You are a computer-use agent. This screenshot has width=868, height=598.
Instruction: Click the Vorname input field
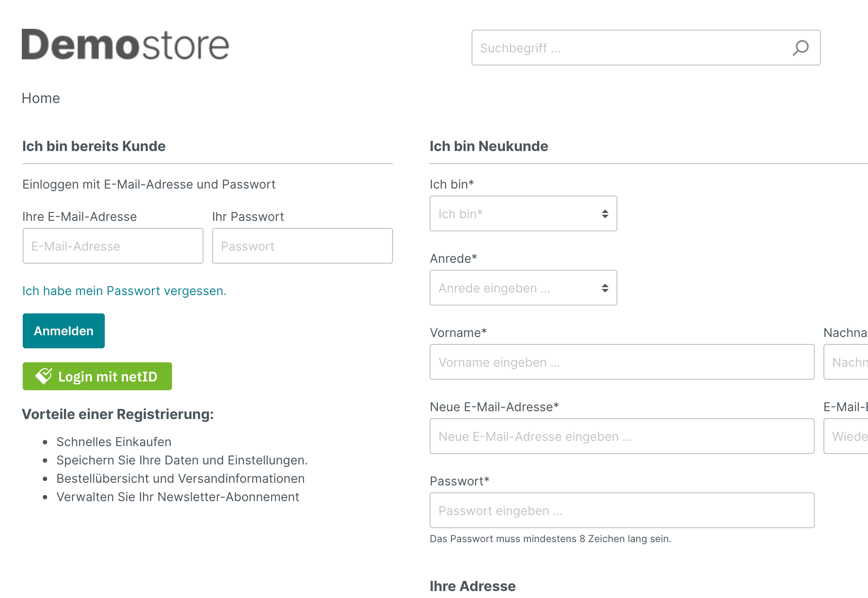[x=622, y=362]
